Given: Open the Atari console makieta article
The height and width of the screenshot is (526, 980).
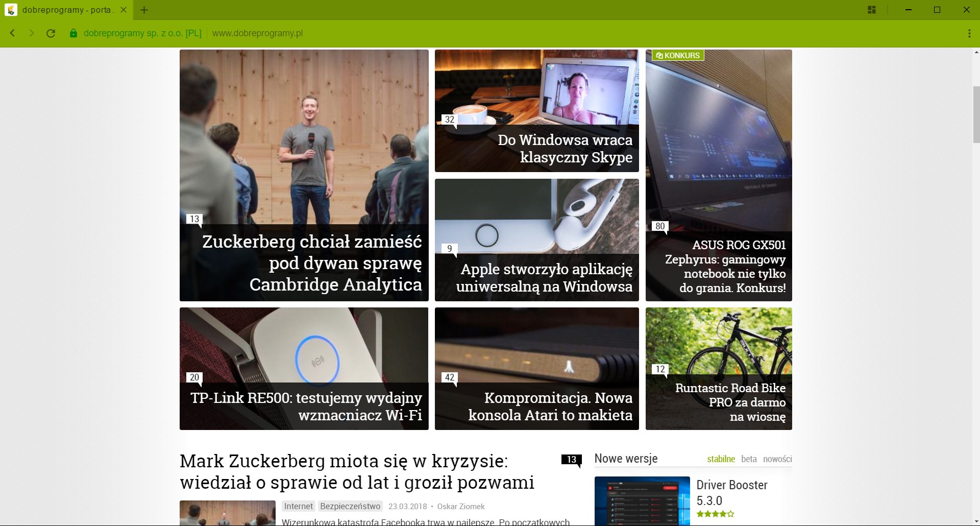Looking at the screenshot, I should (x=550, y=407).
